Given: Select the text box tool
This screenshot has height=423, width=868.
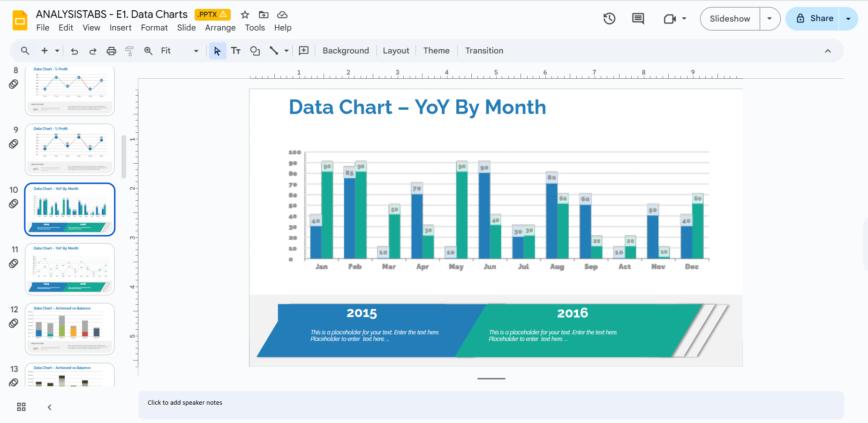Looking at the screenshot, I should 236,51.
